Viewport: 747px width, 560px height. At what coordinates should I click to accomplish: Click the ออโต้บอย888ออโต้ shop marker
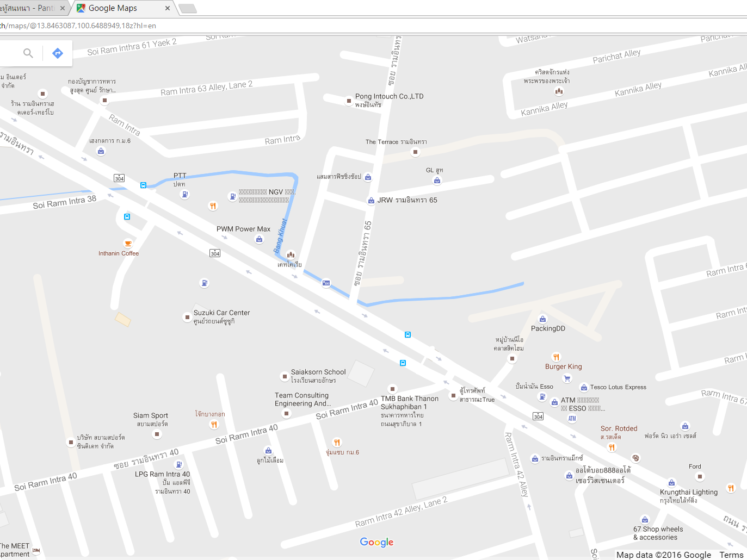(x=569, y=476)
